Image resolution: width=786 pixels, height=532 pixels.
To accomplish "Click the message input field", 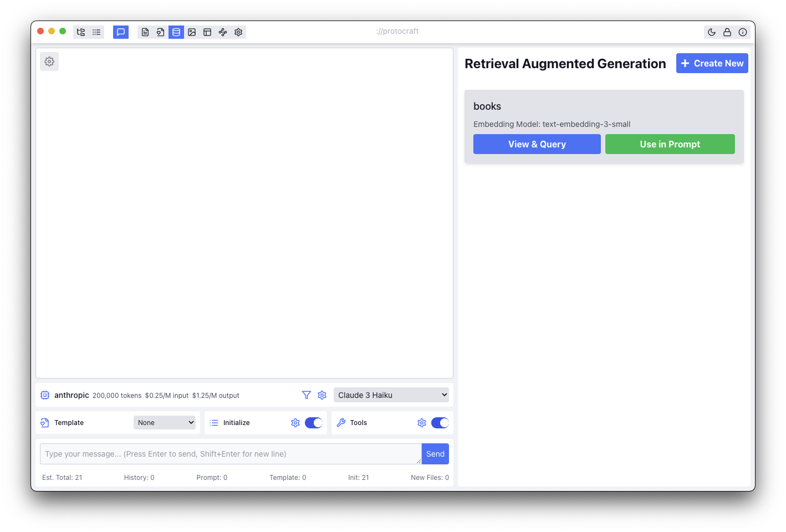I will [x=230, y=454].
